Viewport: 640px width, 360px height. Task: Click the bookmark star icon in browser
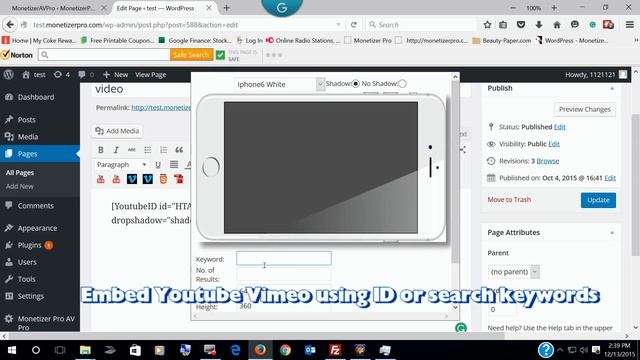[x=487, y=25]
